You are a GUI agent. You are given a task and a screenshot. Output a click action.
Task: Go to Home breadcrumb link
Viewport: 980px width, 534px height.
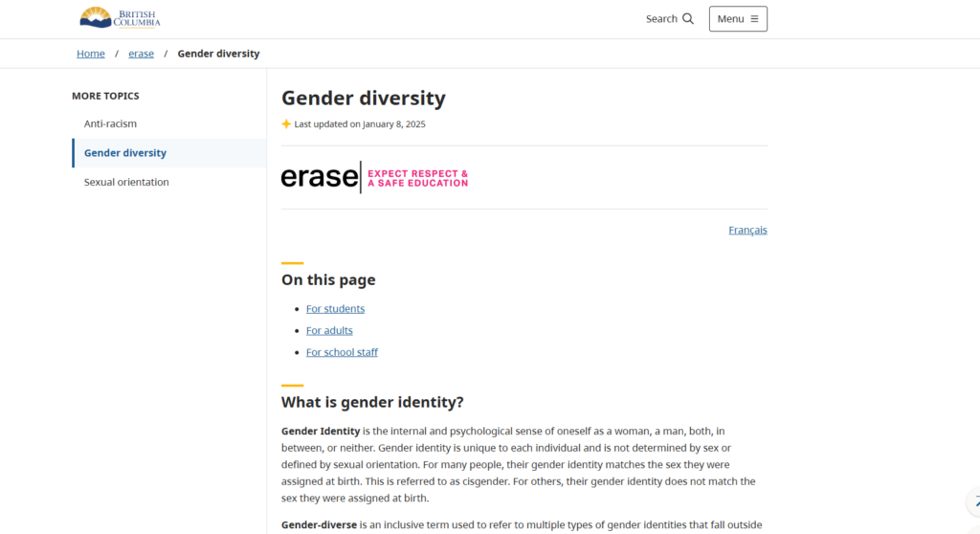pyautogui.click(x=91, y=54)
